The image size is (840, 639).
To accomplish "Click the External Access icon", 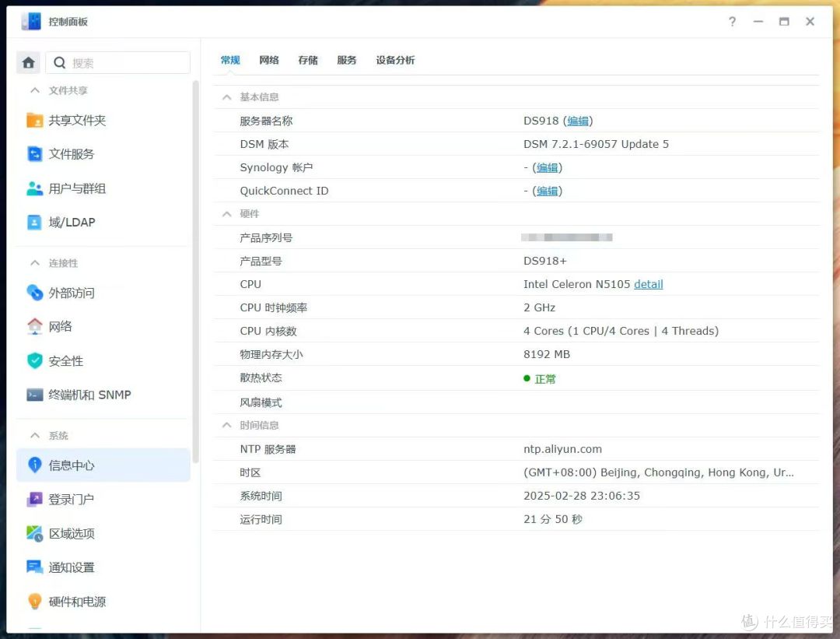I will 35,292.
